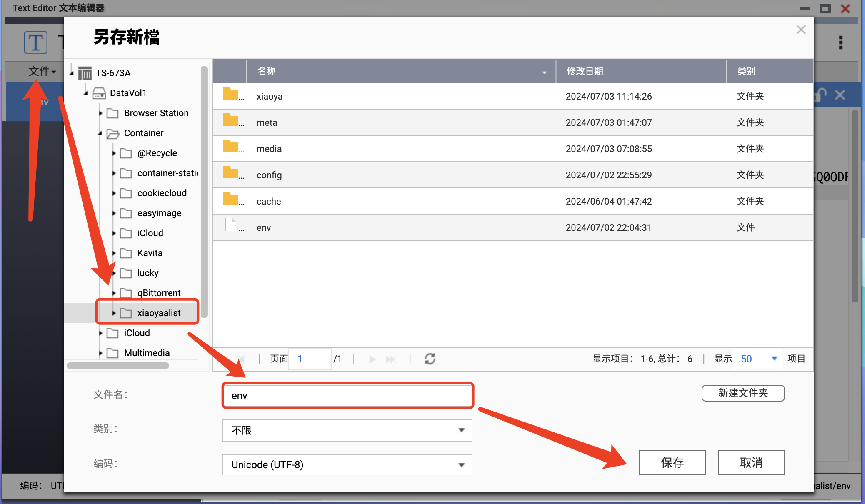Sort the list by the 修改日期 column header
Screen dimensions: 865x504
click(x=585, y=71)
